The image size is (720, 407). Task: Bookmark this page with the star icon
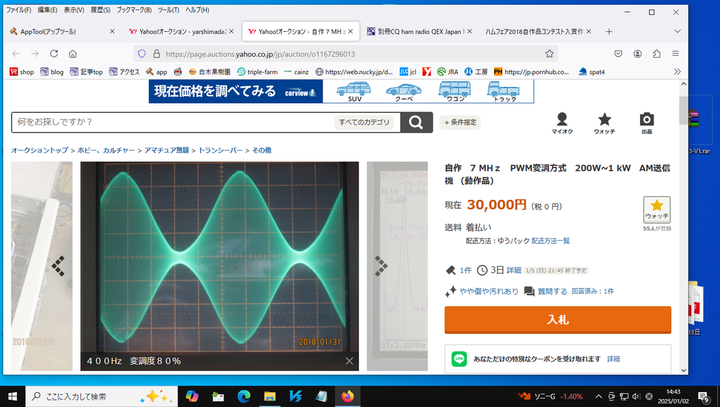(549, 54)
